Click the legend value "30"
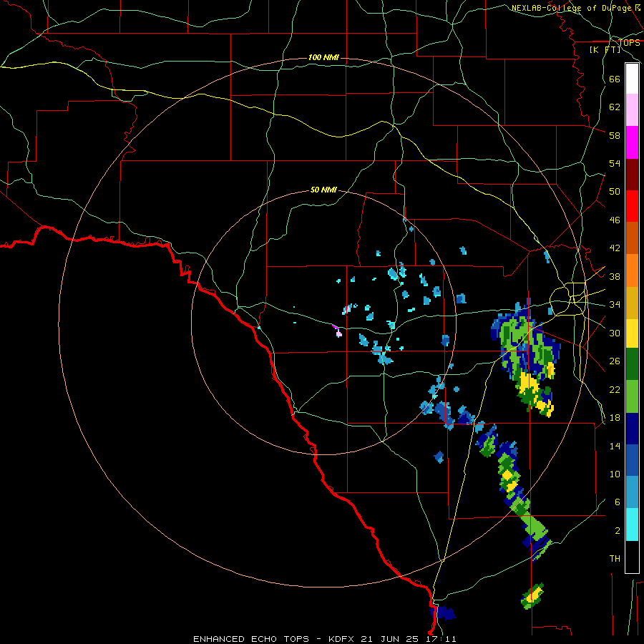 point(615,333)
